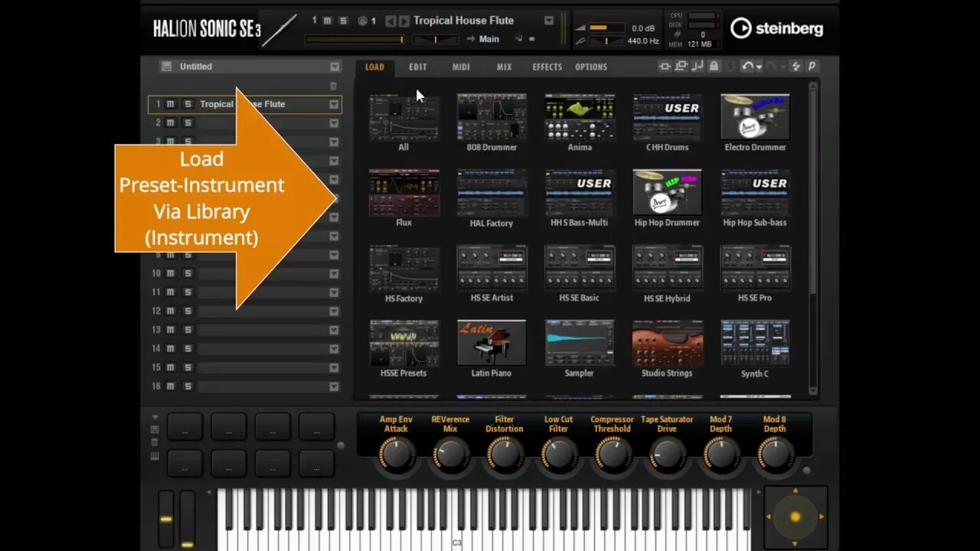
Task: Click the FlexPhraser notes toolbar icon
Action: click(x=697, y=67)
